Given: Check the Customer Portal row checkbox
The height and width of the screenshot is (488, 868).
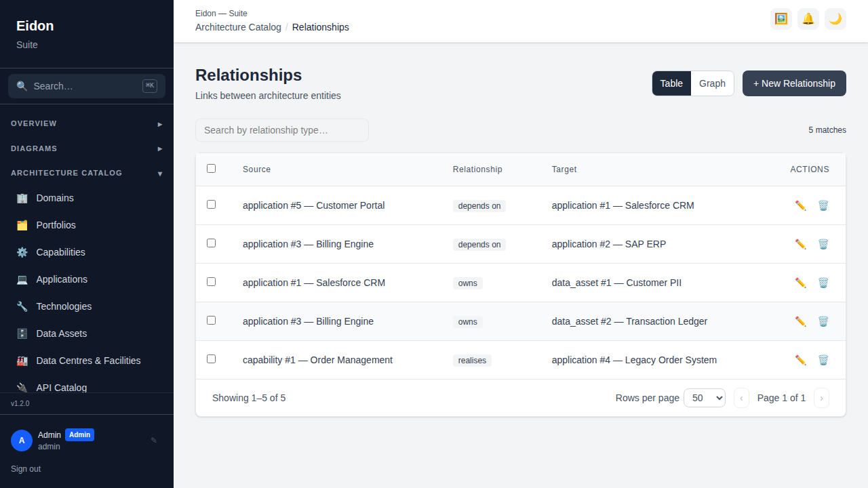Looking at the screenshot, I should 211,204.
